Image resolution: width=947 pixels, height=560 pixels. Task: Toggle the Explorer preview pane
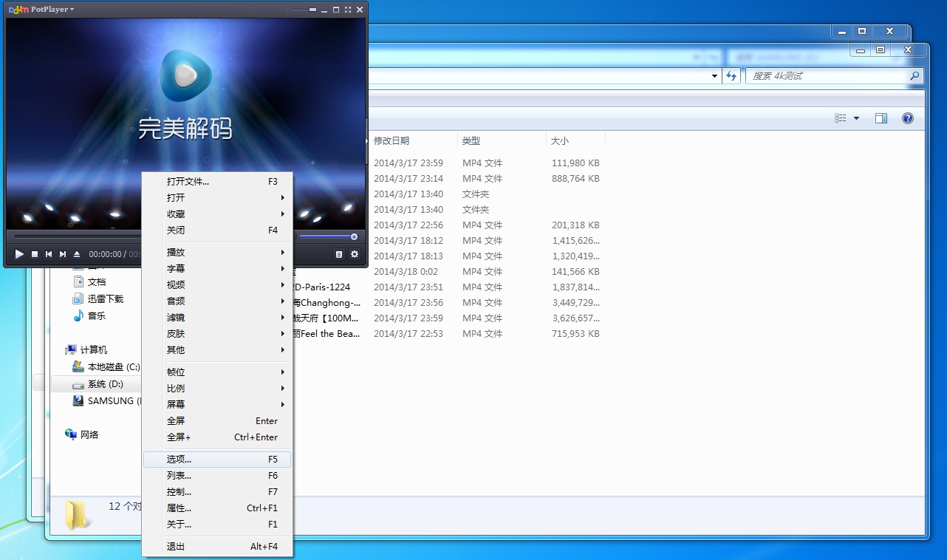tap(881, 118)
